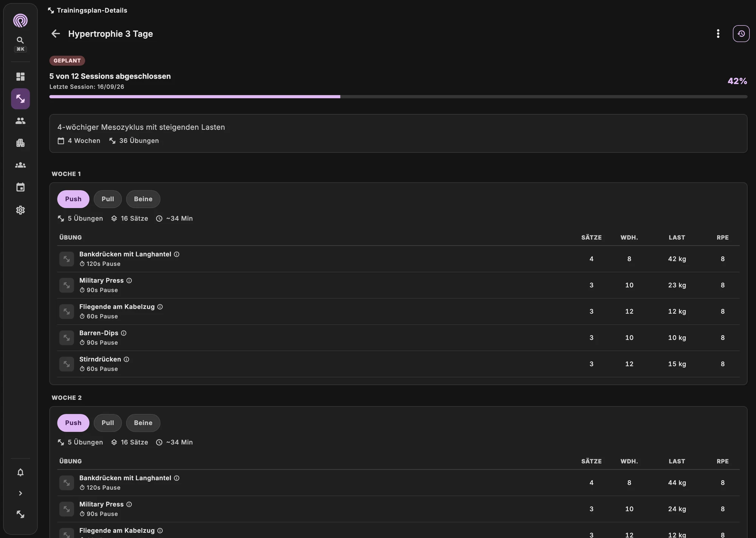
Task: Expand the sidebar with the chevron arrow
Action: [20, 493]
